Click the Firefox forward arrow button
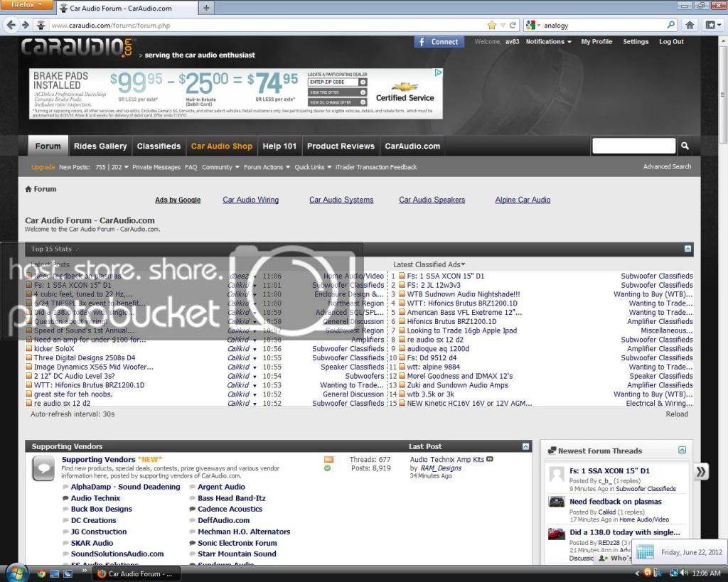 [26, 25]
